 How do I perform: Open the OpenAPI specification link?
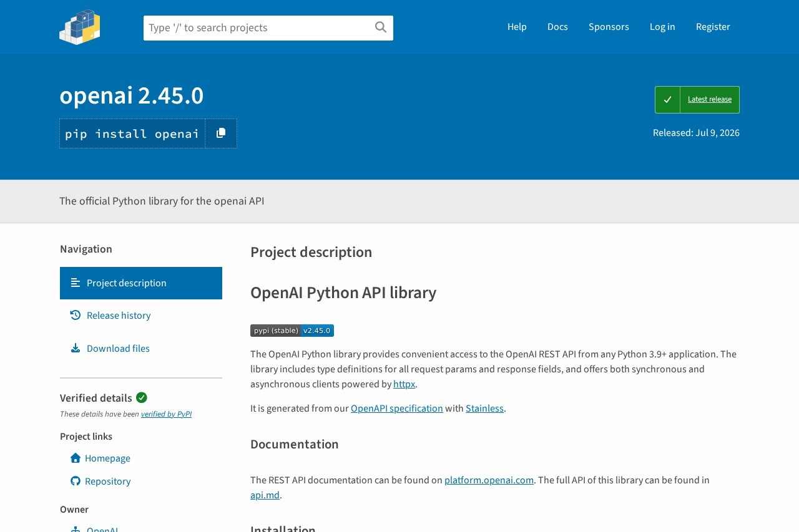(397, 409)
